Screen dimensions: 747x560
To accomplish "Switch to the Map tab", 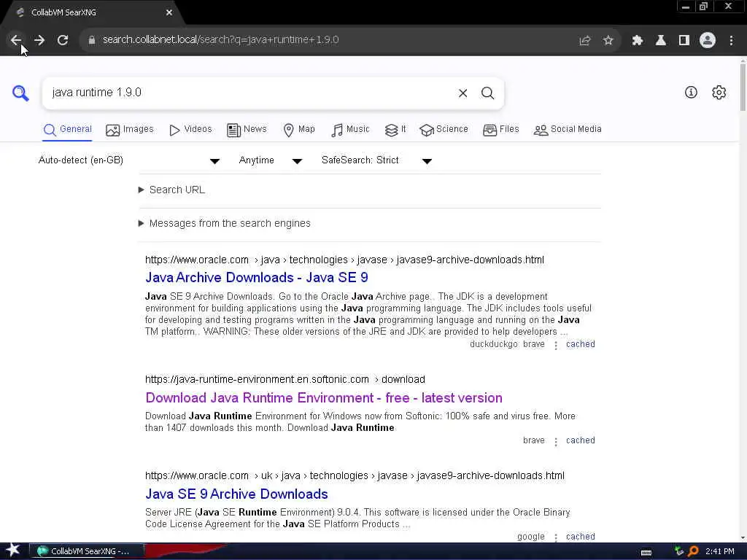I will pyautogui.click(x=299, y=130).
